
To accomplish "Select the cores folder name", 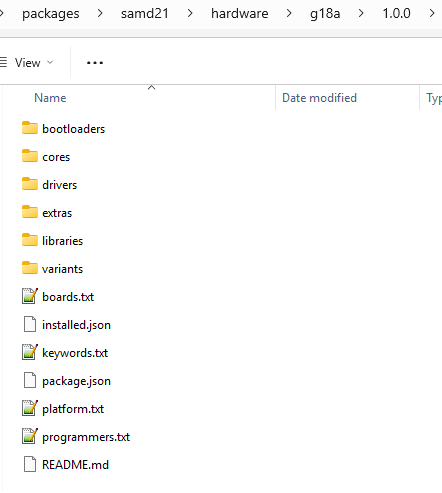I will 56,157.
